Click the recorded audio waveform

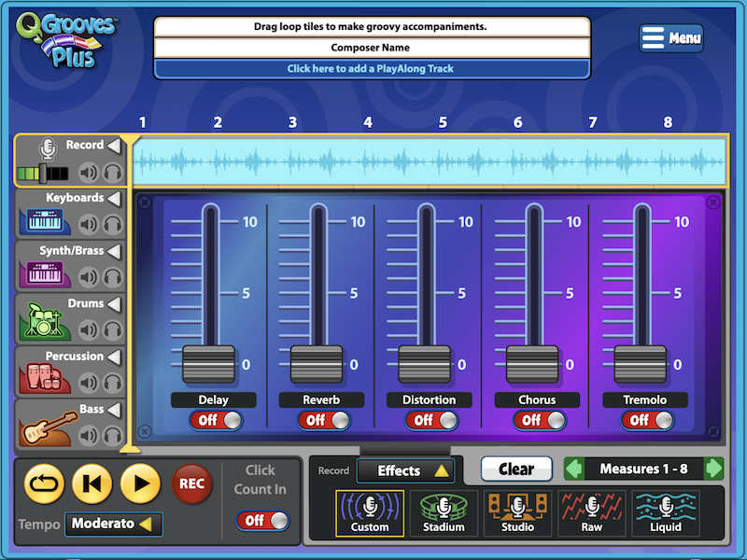(429, 161)
